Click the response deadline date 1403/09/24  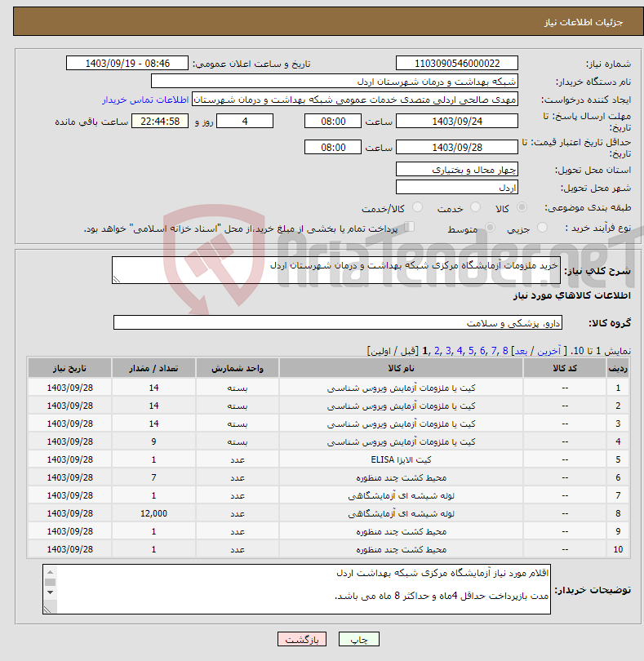click(x=457, y=122)
